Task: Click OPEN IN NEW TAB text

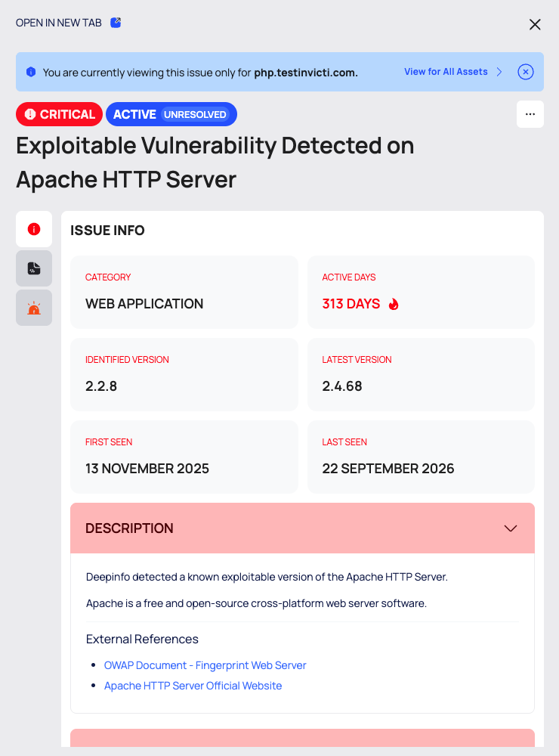Action: click(x=59, y=23)
